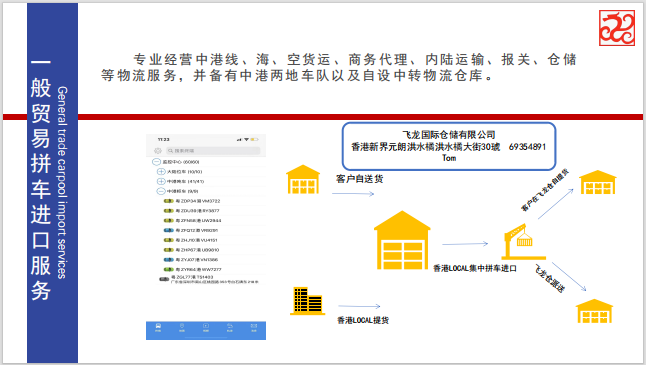This screenshot has width=646, height=365.
Task: Tap the location pin tab in bottom bar
Action: 182,327
